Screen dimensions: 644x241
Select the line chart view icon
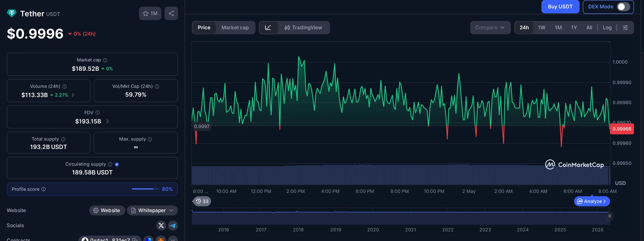268,27
